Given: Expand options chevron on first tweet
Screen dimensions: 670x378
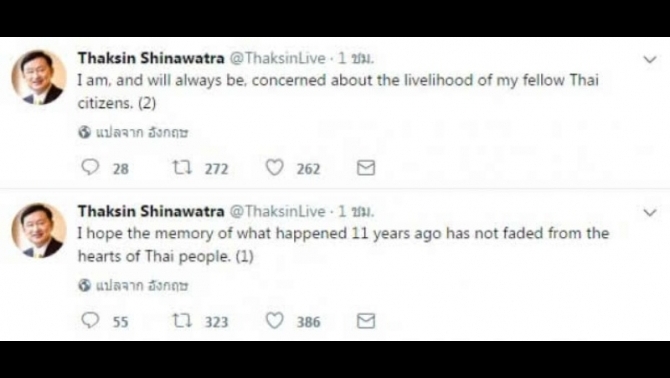Looking at the screenshot, I should point(650,60).
